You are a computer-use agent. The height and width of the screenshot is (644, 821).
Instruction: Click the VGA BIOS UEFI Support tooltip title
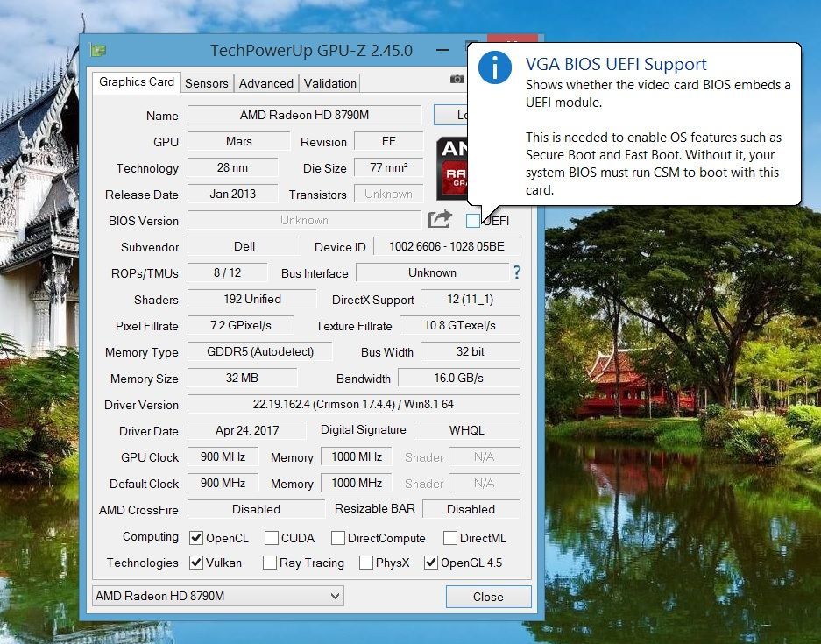616,64
